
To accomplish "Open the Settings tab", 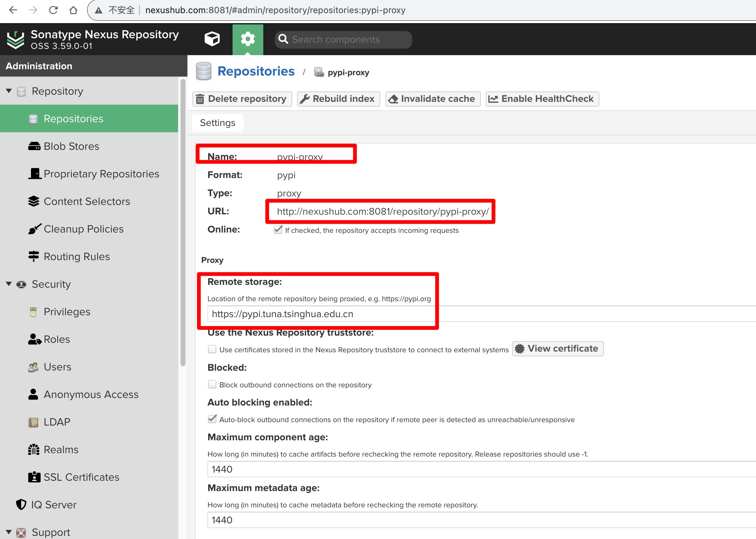I will click(218, 123).
